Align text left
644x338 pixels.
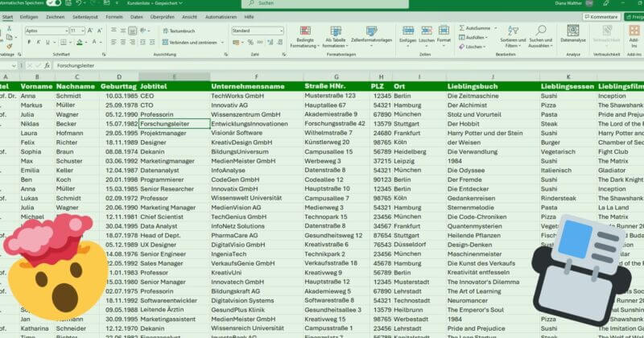coord(114,43)
